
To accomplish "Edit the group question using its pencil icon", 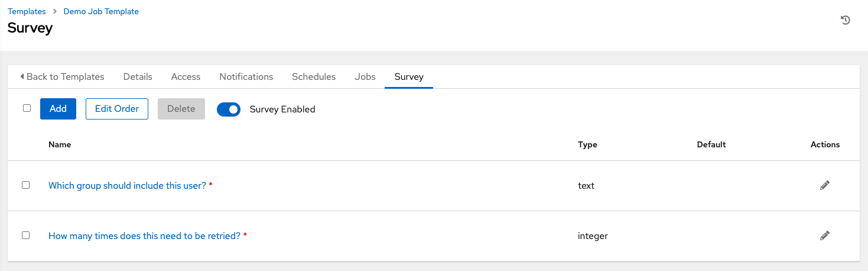I will point(825,185).
